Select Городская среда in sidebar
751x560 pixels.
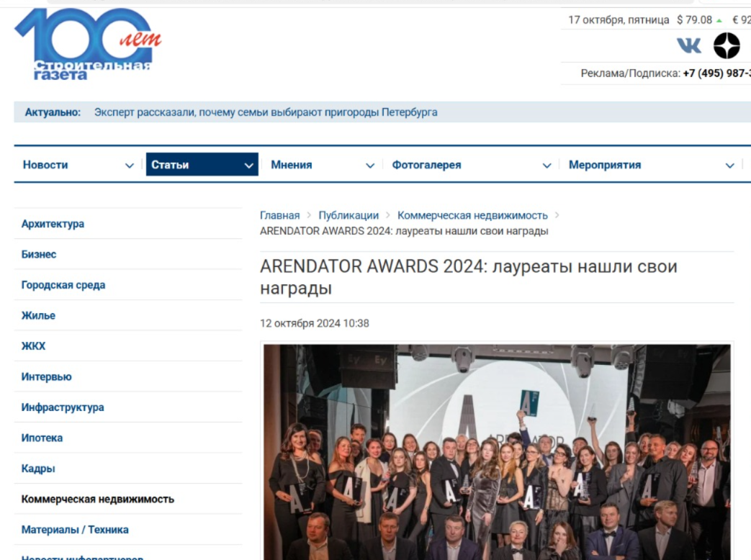pos(63,285)
